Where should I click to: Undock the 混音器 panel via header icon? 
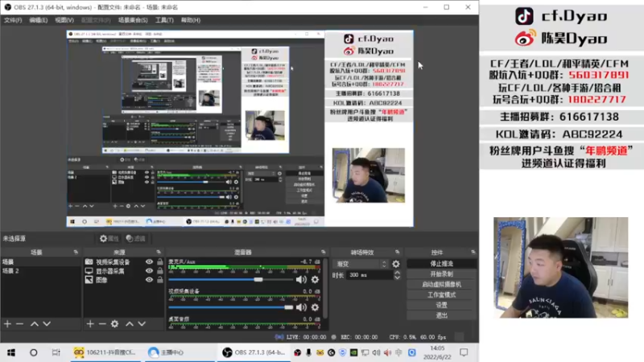[324, 252]
